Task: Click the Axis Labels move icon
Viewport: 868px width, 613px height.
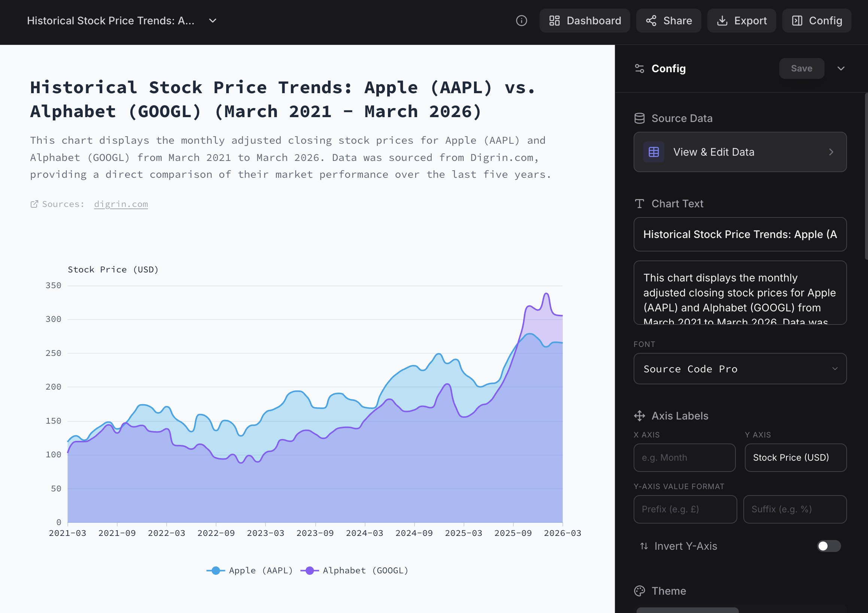Action: pyautogui.click(x=639, y=416)
